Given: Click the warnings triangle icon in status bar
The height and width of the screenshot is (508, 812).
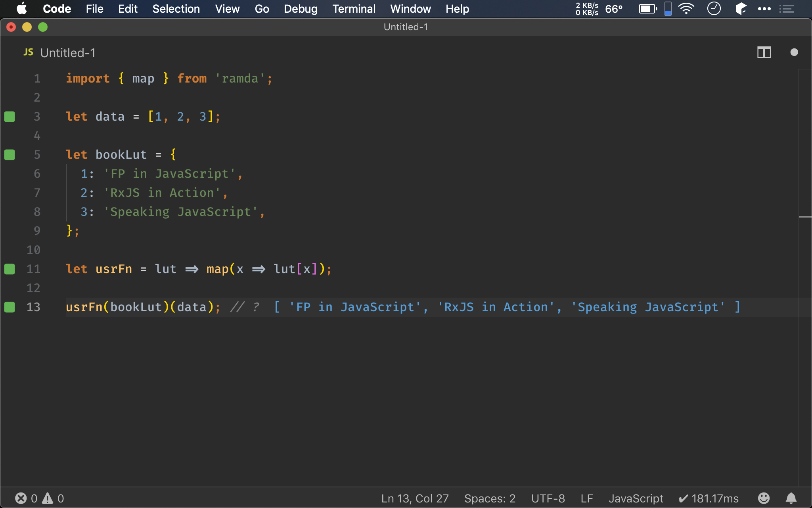Looking at the screenshot, I should click(x=48, y=498).
